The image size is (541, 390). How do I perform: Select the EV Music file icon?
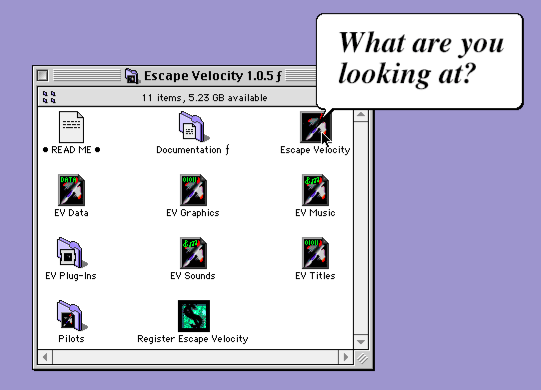315,190
